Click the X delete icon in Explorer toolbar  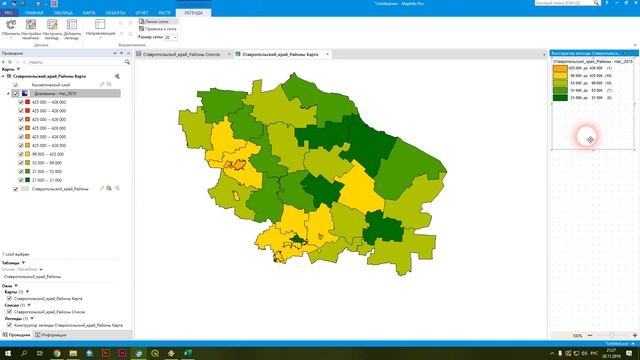[x=10, y=62]
